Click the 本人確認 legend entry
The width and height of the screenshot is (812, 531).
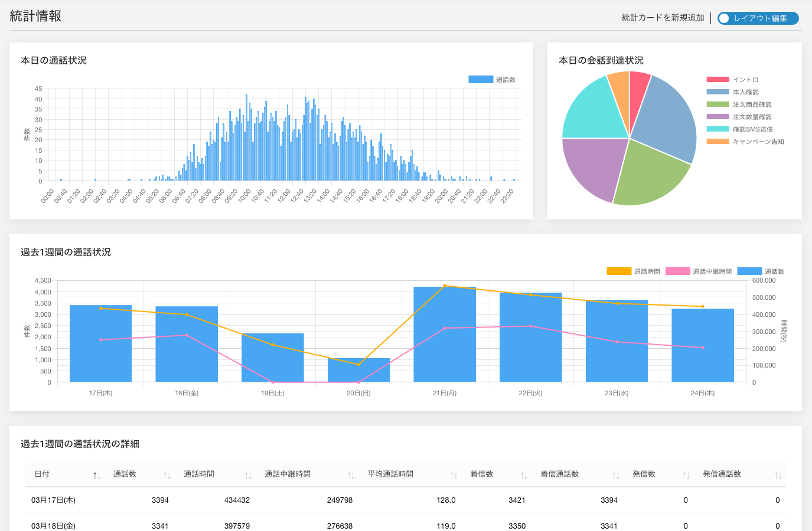click(x=745, y=92)
